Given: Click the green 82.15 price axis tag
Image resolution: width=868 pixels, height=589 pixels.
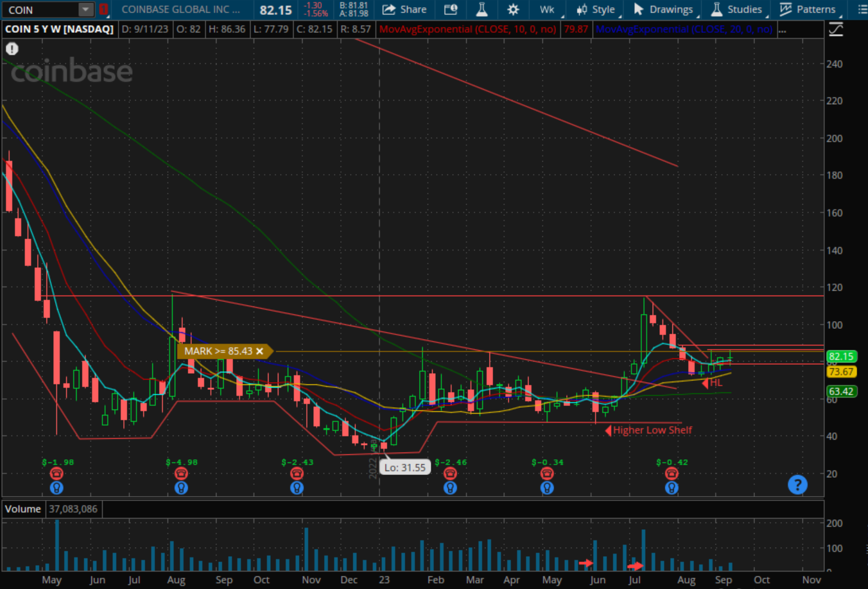Looking at the screenshot, I should pyautogui.click(x=841, y=356).
